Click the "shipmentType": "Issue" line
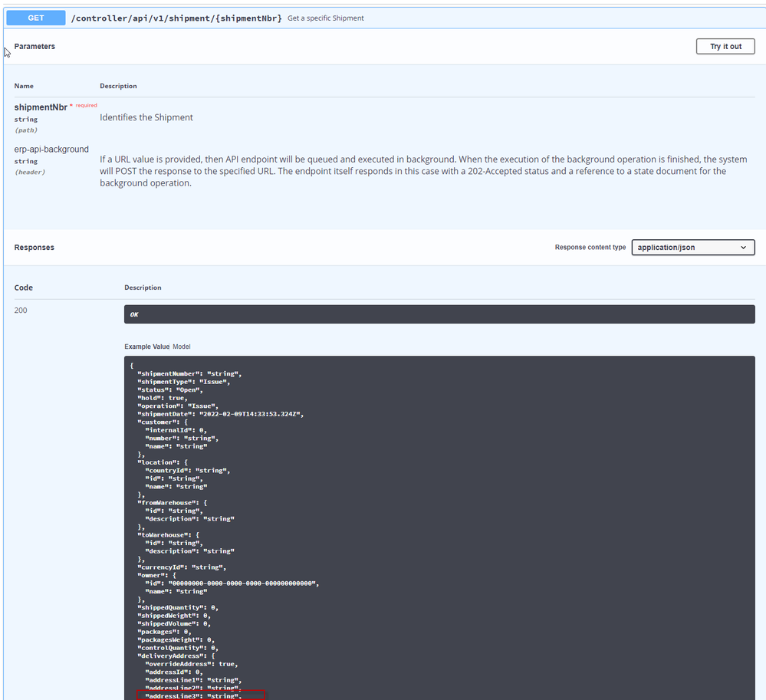Image resolution: width=766 pixels, height=700 pixels. click(184, 382)
